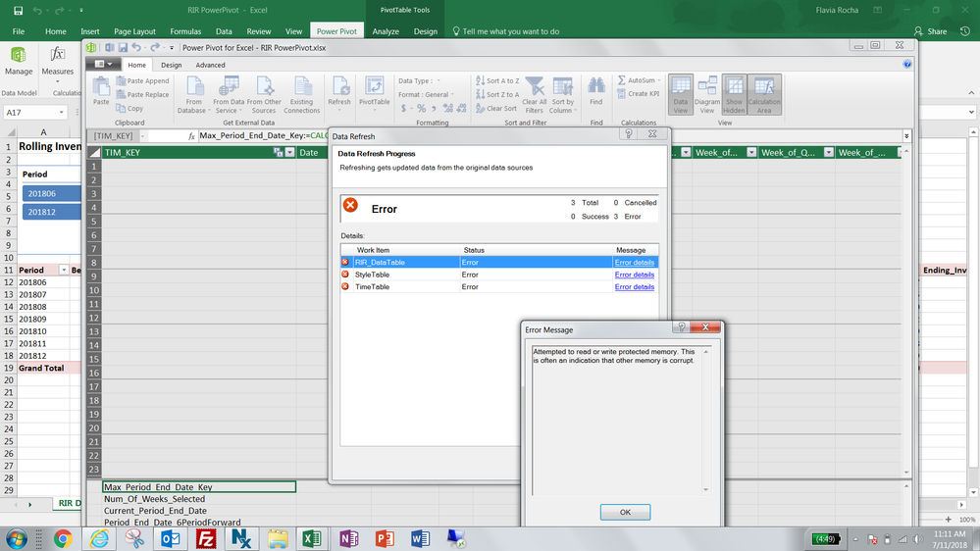
Task: Click Power Pivot help icon
Action: pyautogui.click(x=906, y=64)
